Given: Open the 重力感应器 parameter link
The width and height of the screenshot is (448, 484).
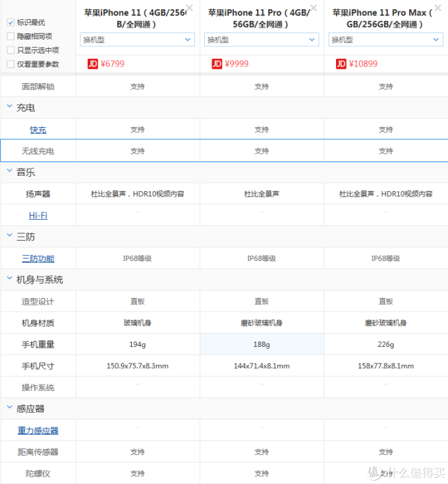Looking at the screenshot, I should coord(38,431).
